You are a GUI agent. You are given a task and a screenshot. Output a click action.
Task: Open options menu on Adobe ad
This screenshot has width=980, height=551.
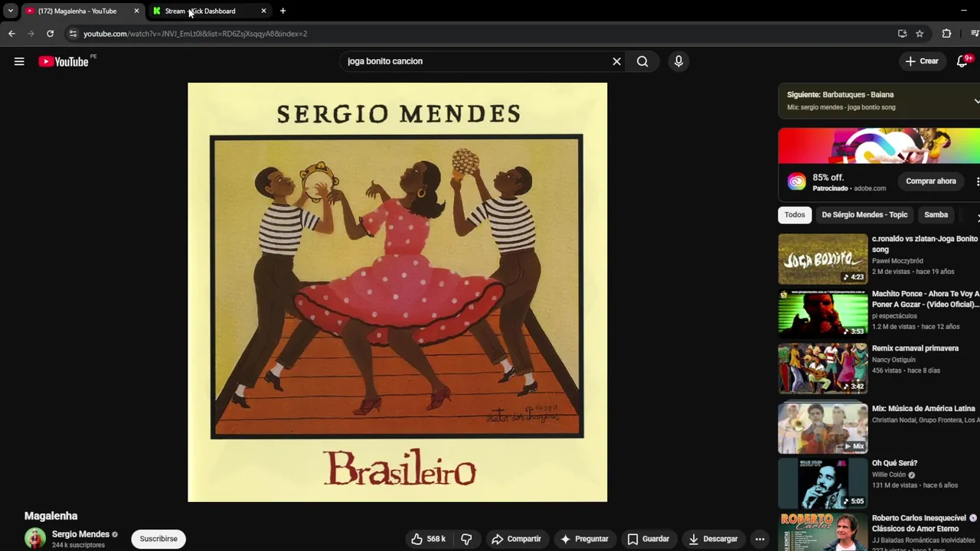[977, 181]
